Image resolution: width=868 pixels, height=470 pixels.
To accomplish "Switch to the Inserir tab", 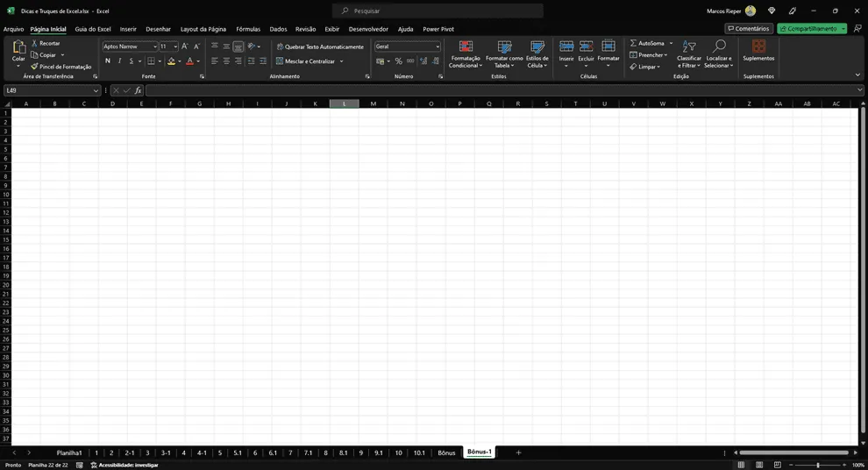I will pos(128,29).
